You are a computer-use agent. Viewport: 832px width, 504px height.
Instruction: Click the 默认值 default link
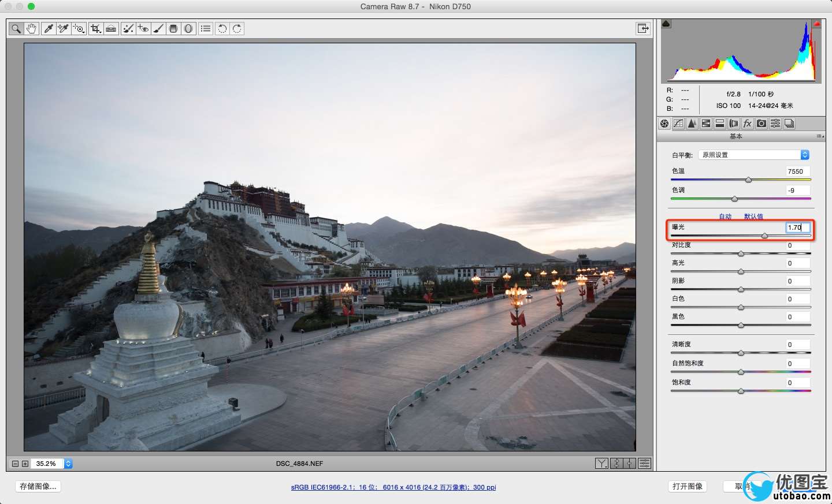pos(753,216)
